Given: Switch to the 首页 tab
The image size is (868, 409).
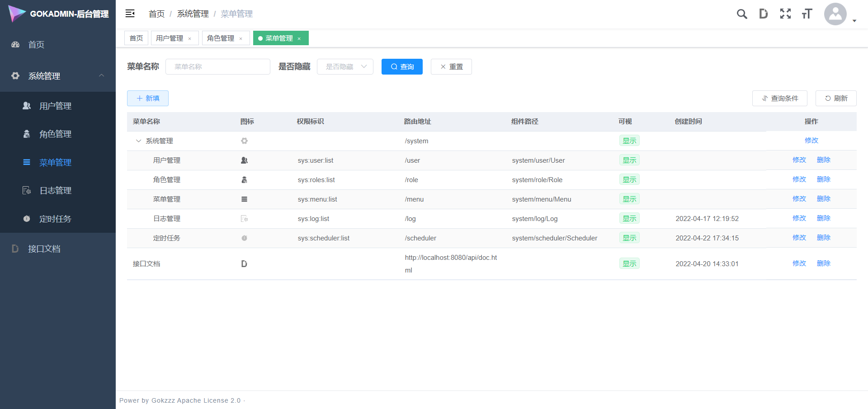Looking at the screenshot, I should pos(136,38).
